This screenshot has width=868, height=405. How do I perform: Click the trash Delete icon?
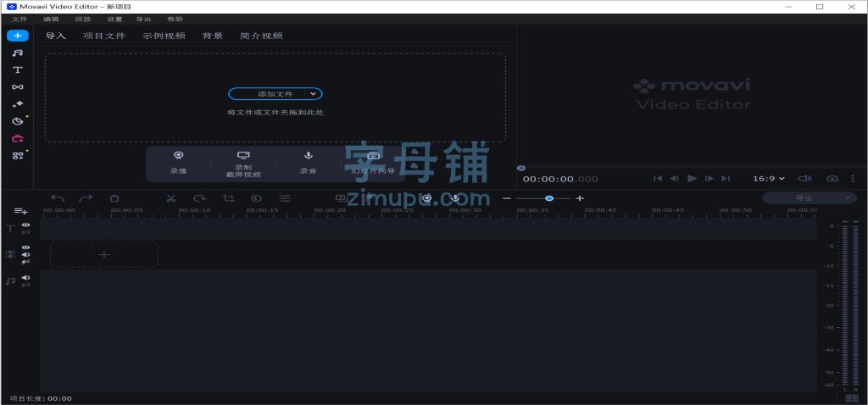click(114, 198)
